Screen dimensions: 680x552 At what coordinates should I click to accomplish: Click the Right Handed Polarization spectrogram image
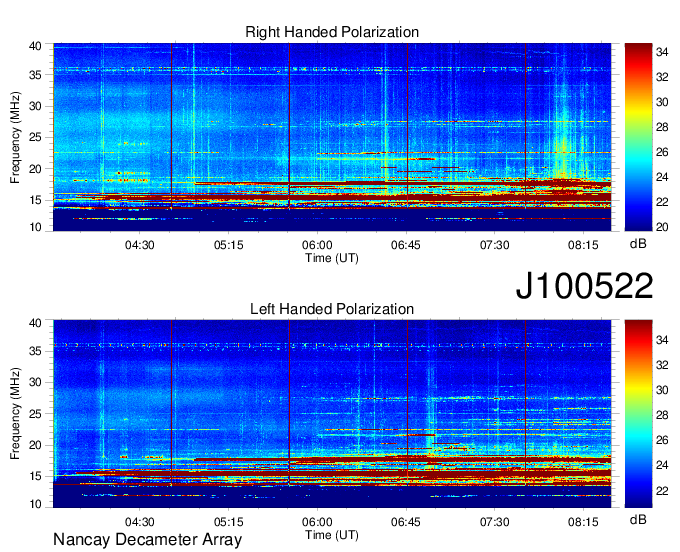[332, 137]
